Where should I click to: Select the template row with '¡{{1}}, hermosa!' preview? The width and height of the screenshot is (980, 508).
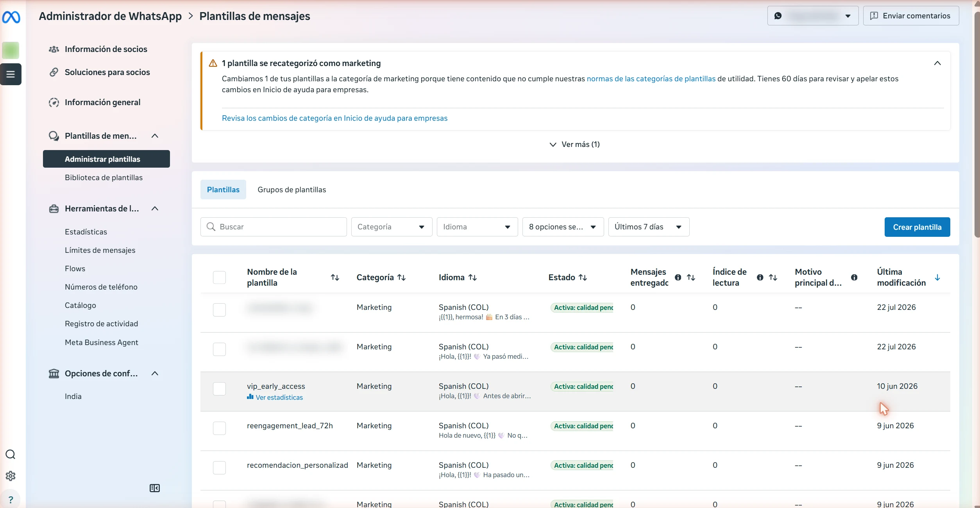pyautogui.click(x=219, y=310)
